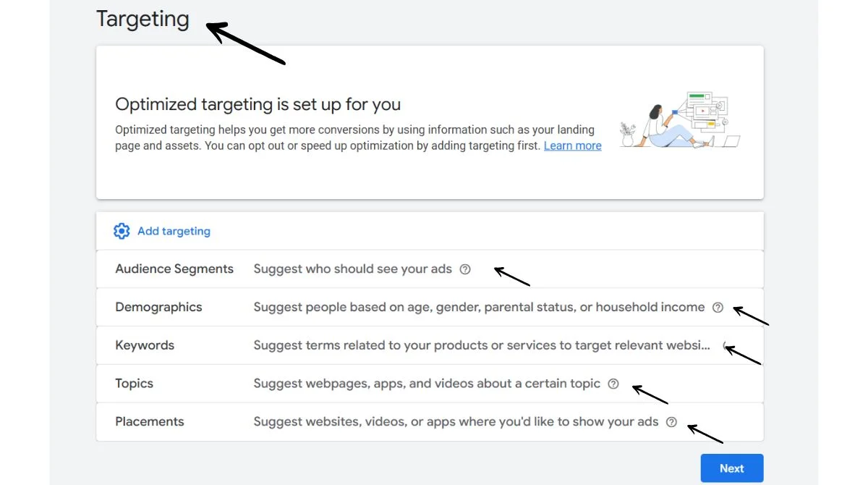Viewport: 868px width, 485px height.
Task: Select the Demographics row label
Action: [158, 308]
